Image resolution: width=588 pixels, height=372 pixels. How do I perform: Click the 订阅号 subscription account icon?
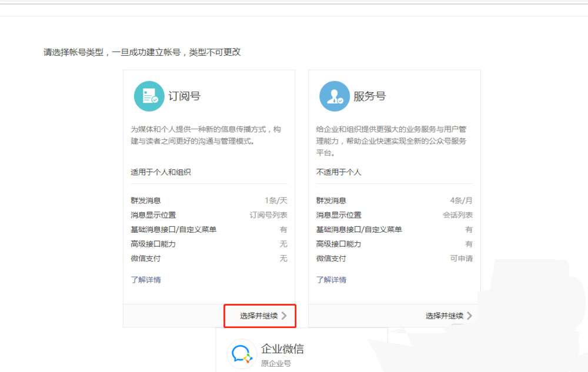[x=149, y=95]
